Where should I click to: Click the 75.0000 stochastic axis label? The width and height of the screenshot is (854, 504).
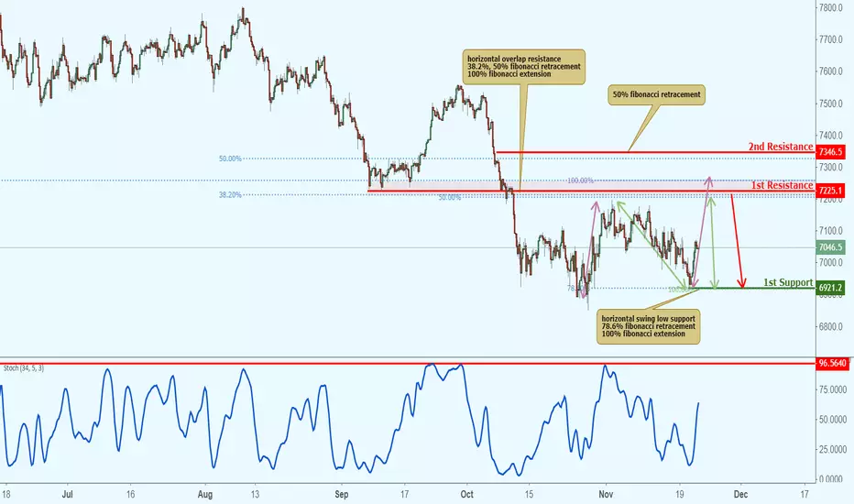[833, 389]
